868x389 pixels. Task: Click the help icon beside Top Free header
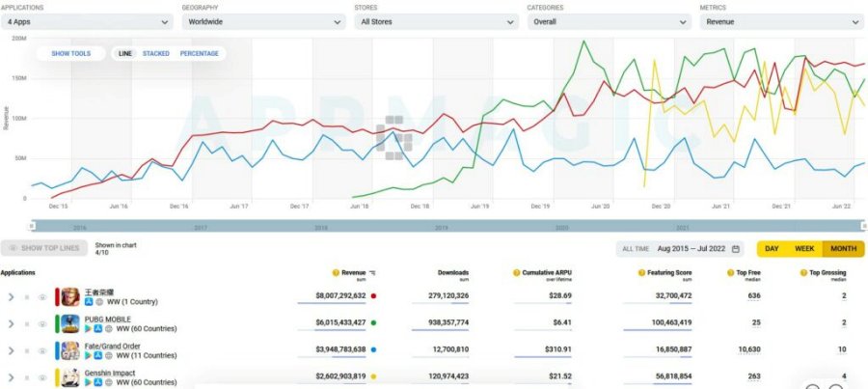click(x=730, y=272)
